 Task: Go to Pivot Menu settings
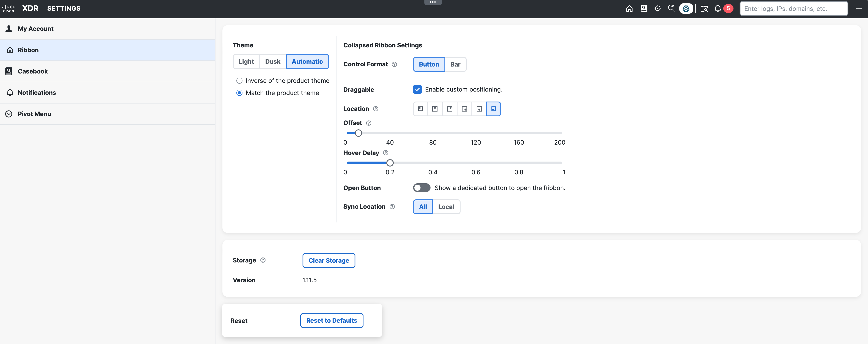pos(34,114)
